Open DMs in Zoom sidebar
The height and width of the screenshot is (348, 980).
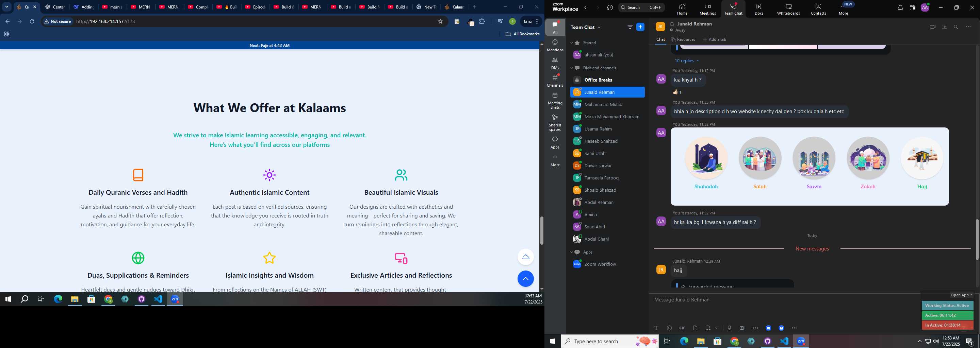coord(555,64)
